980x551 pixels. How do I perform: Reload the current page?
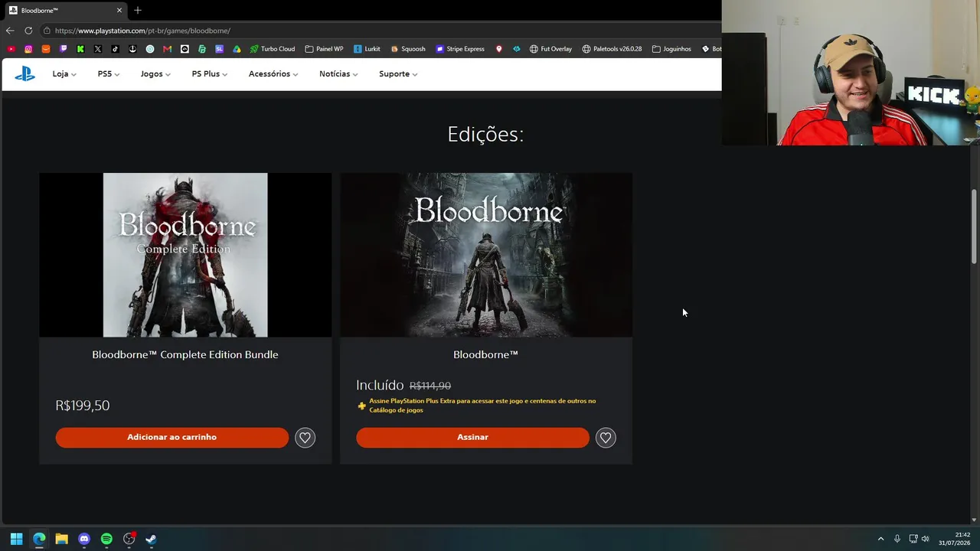[x=28, y=31]
